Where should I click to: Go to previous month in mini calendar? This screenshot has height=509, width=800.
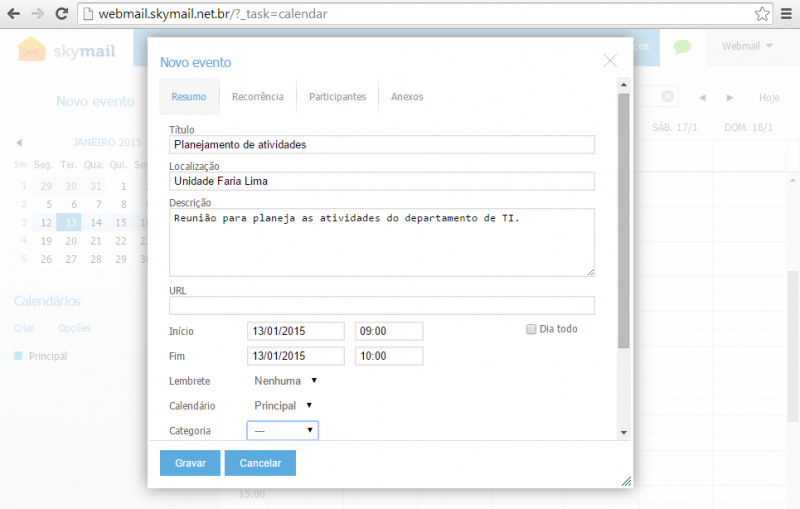19,142
